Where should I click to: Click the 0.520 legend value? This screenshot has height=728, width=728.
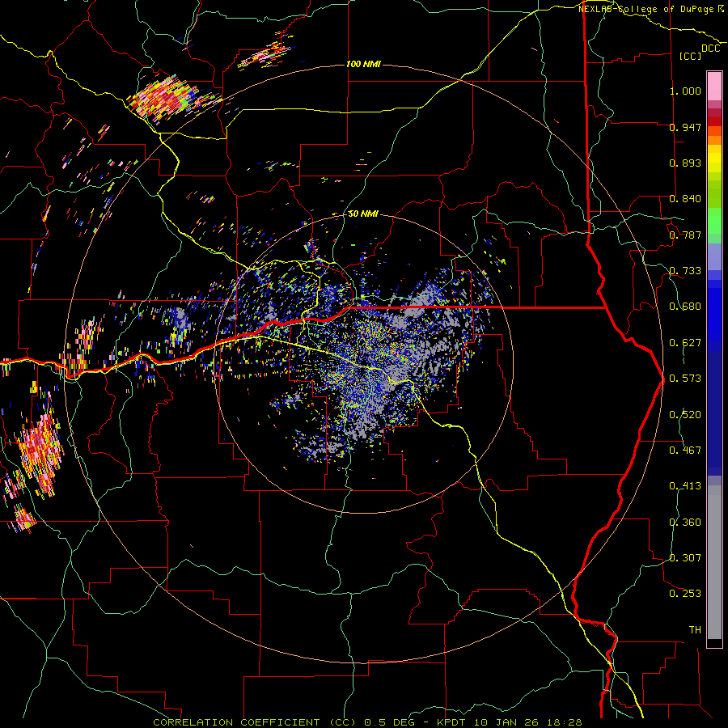[x=685, y=415]
